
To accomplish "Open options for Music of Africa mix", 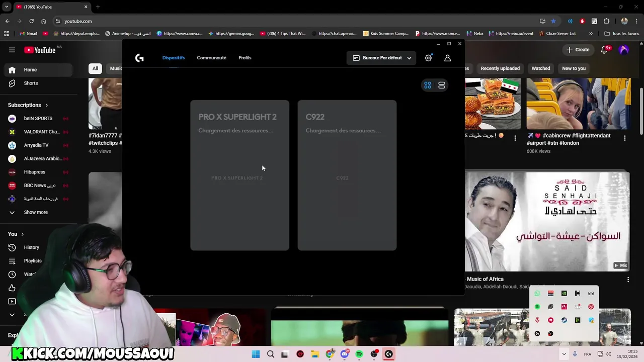I will click(628, 280).
